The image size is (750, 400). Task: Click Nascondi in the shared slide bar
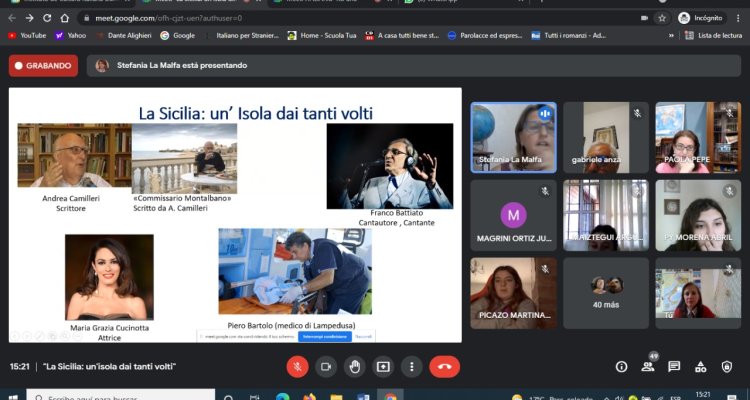pyautogui.click(x=363, y=337)
